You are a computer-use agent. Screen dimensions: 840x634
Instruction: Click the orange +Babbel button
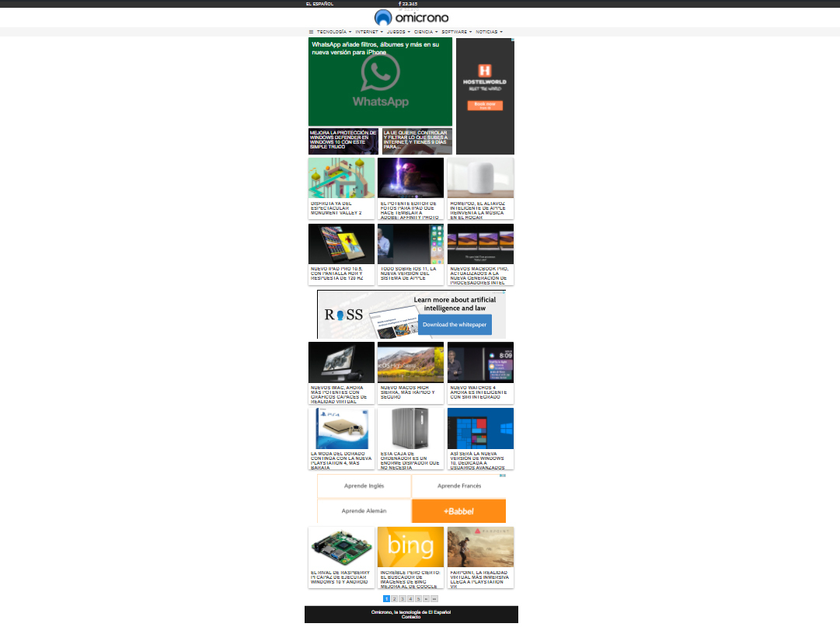pos(458,510)
